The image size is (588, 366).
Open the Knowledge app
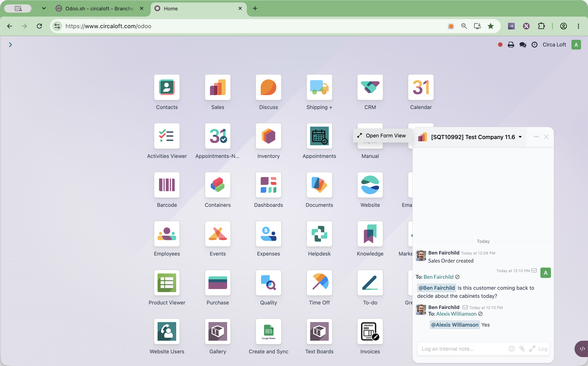coord(370,234)
